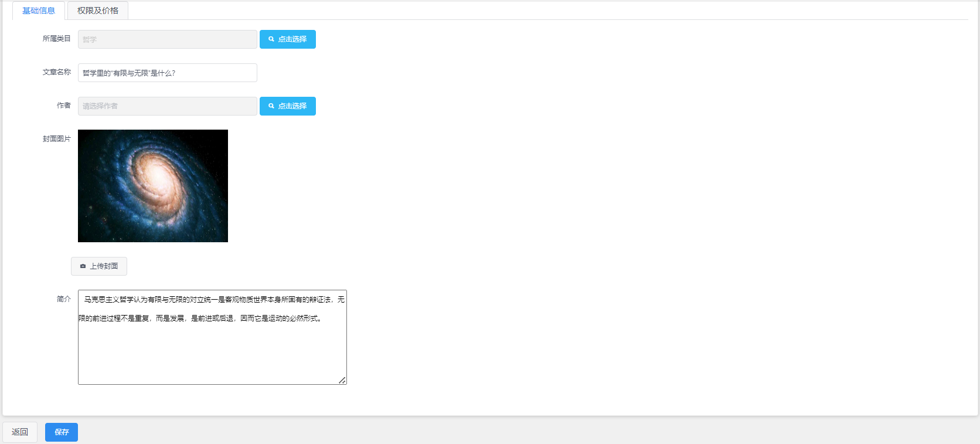Click 点击选择 button next to 所属类目
The image size is (980, 444).
tap(288, 39)
